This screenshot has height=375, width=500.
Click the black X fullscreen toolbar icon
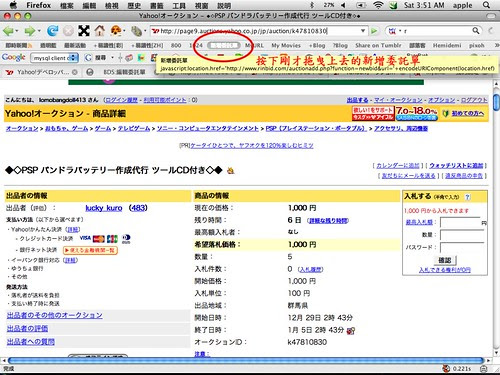click(84, 31)
